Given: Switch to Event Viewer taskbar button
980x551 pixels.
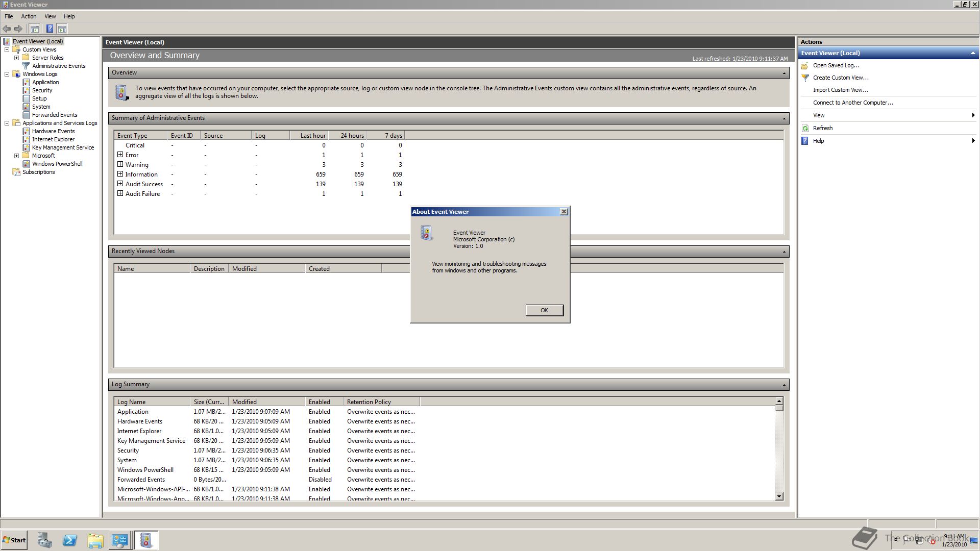Looking at the screenshot, I should 146,540.
